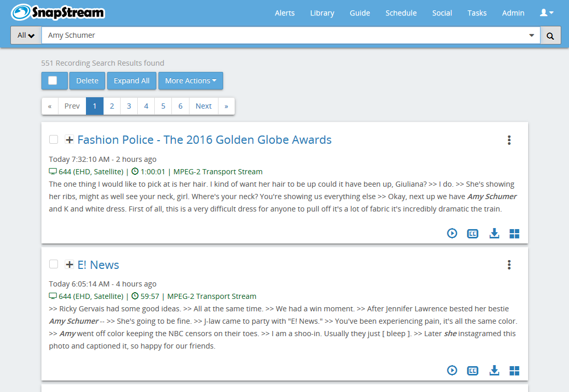The width and height of the screenshot is (569, 392).
Task: Play the E! News recording
Action: (x=452, y=370)
